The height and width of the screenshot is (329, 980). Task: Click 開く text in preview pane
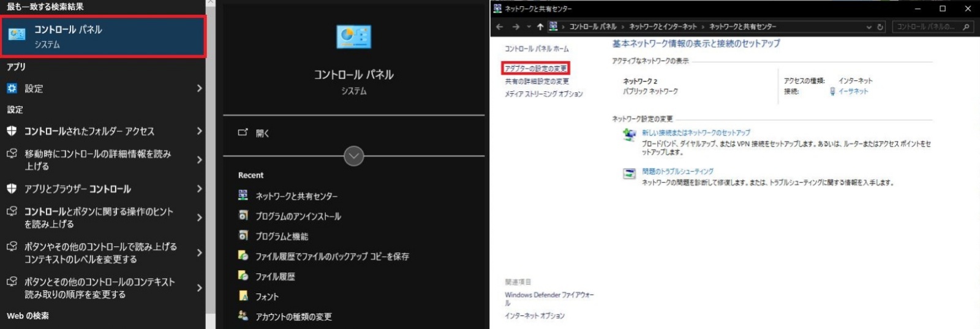pos(262,133)
